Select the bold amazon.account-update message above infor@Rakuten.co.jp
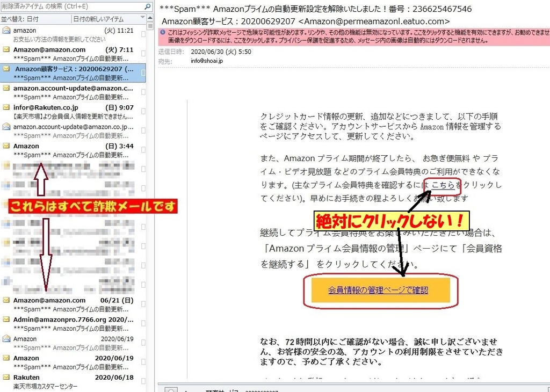This screenshot has height=392, width=550. tap(73, 92)
